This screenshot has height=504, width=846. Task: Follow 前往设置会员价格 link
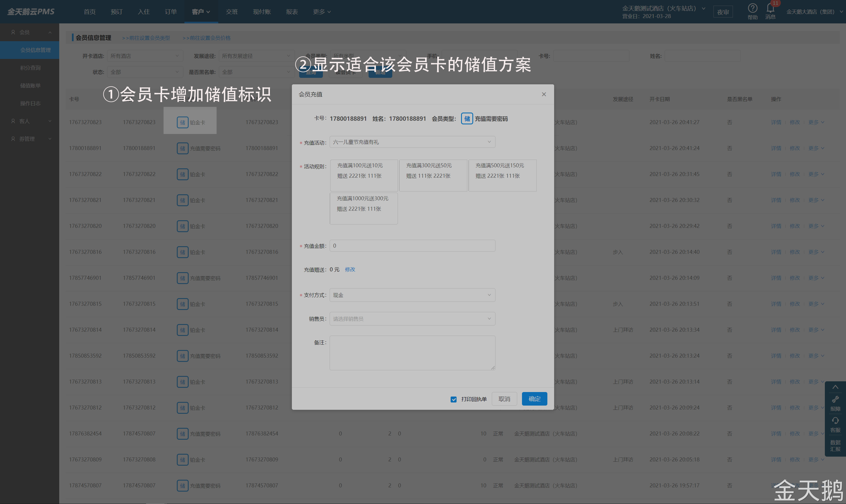[206, 38]
